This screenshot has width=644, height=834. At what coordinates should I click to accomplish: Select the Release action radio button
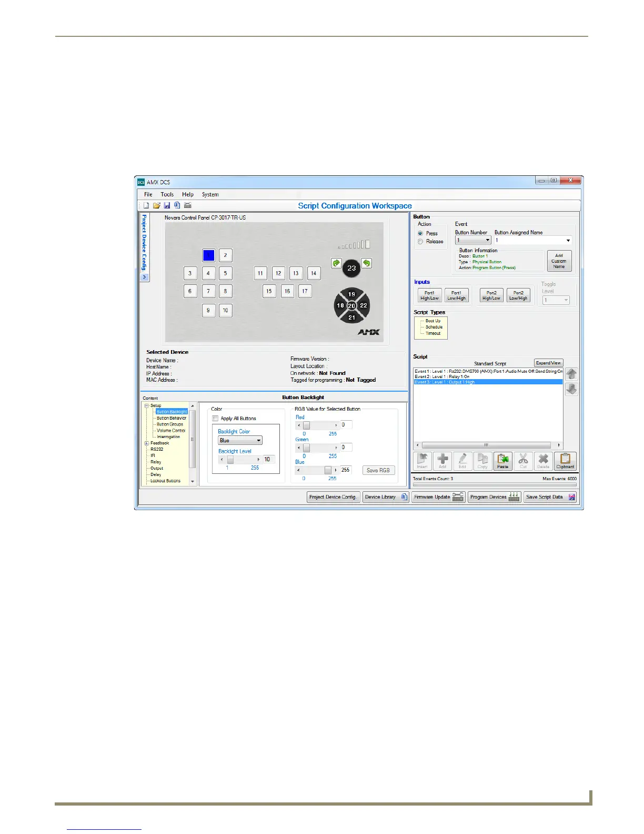[420, 242]
